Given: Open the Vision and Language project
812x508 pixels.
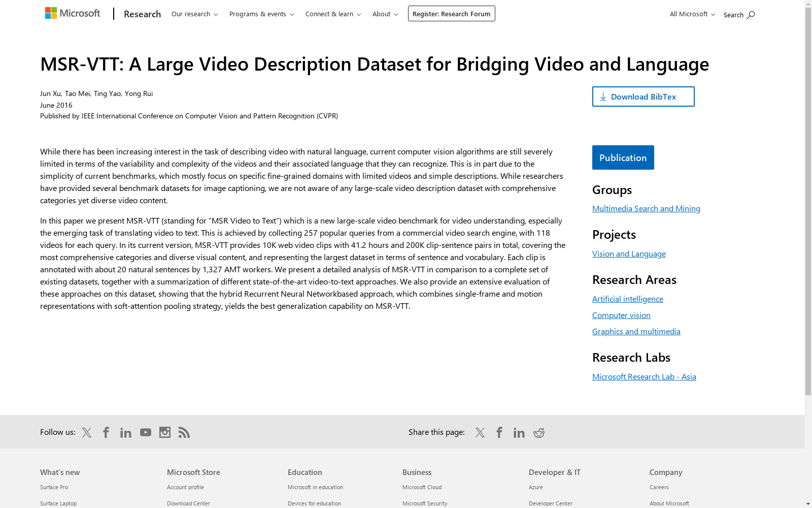Looking at the screenshot, I should tap(629, 253).
